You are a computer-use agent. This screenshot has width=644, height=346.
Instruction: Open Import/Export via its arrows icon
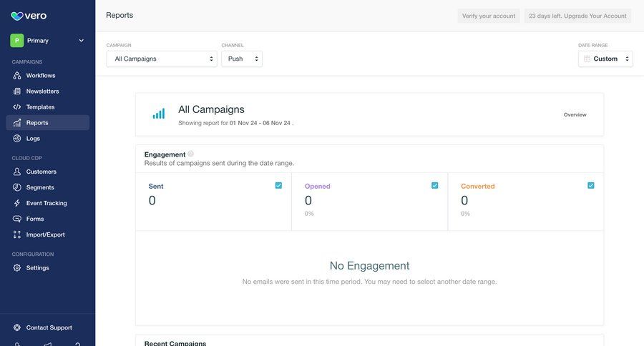[17, 234]
